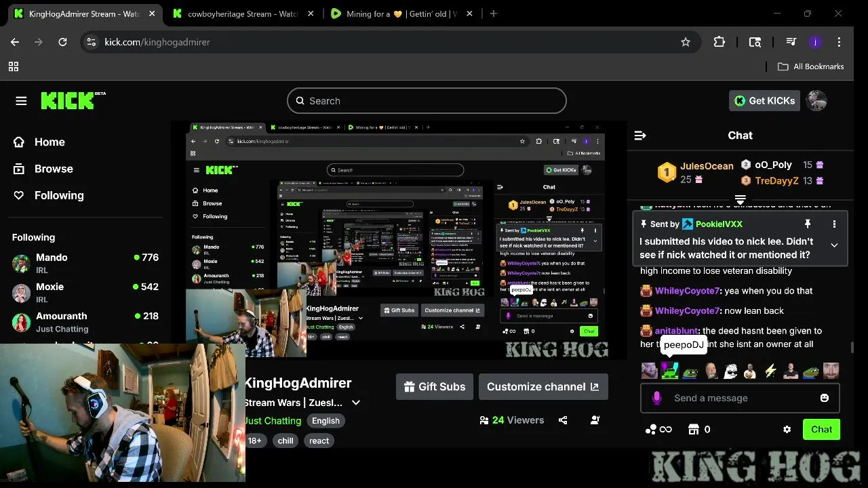Click the media control icon in Chrome toolbar
This screenshot has width=868, height=488.
pyautogui.click(x=791, y=42)
